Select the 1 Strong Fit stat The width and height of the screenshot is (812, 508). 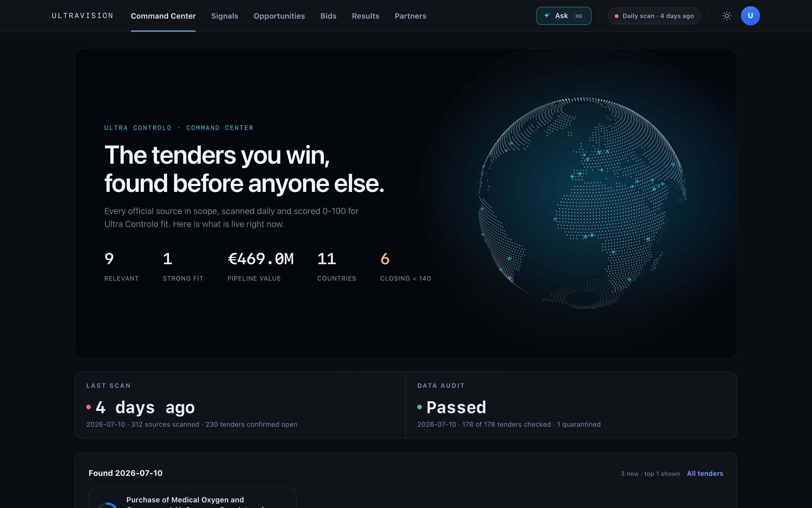[183, 267]
